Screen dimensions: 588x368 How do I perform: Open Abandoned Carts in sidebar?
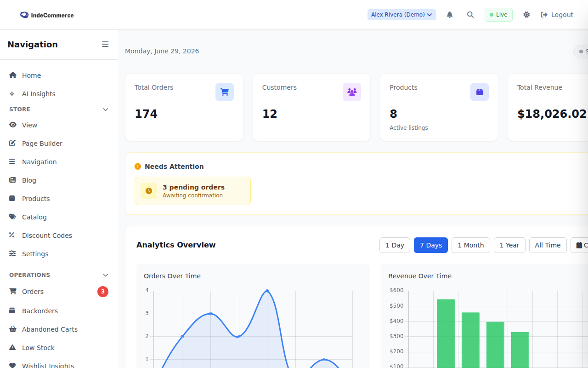[59, 329]
